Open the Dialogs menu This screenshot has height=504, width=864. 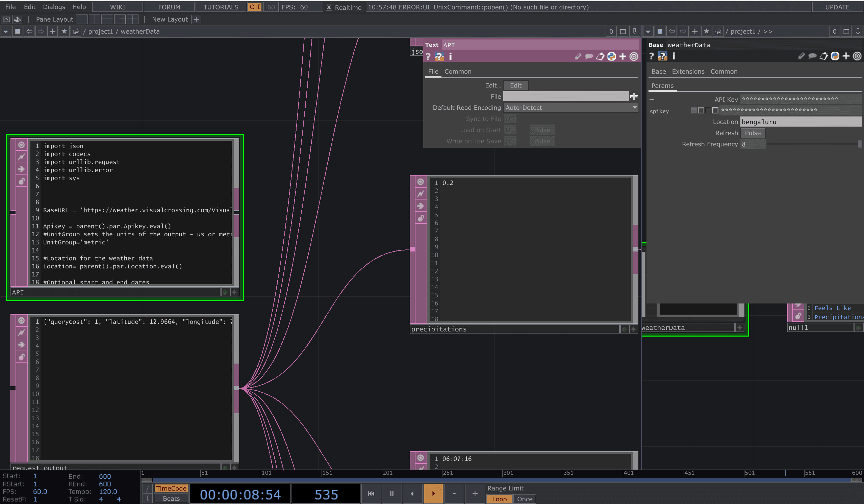click(x=54, y=7)
